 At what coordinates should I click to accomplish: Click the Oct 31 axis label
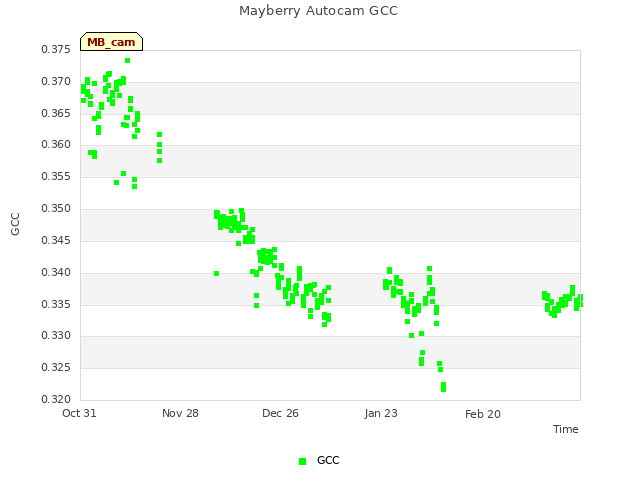click(x=79, y=413)
